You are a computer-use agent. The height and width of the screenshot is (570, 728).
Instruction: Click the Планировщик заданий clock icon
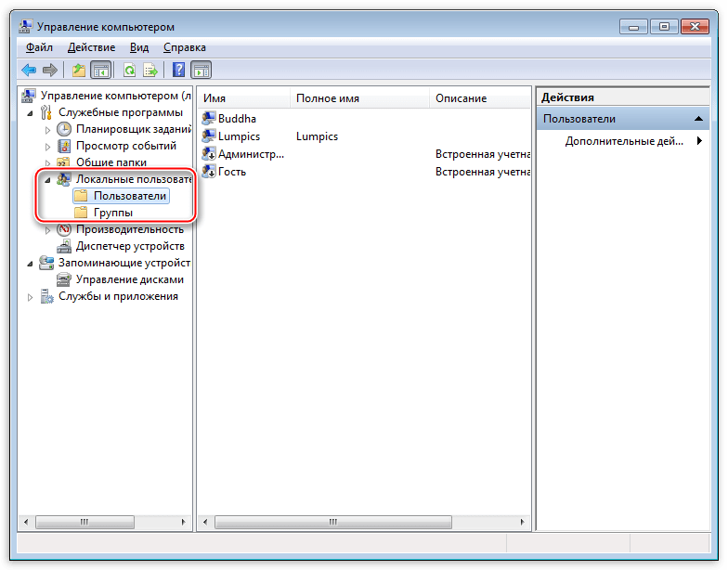64,128
